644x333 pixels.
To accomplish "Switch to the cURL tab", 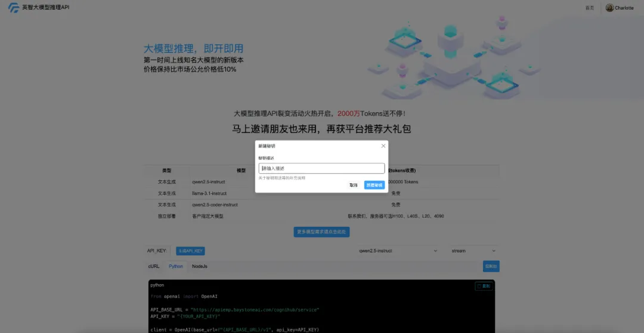I will point(154,266).
